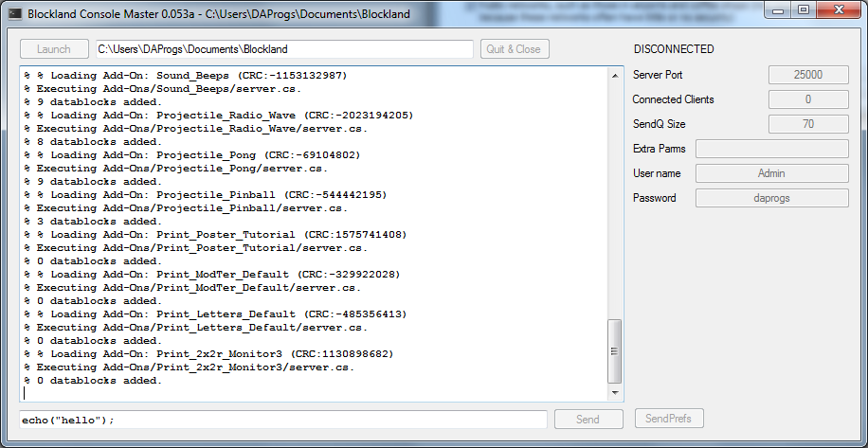This screenshot has width=868, height=448.
Task: Click the '3 datablocks added' line
Action: click(x=93, y=222)
